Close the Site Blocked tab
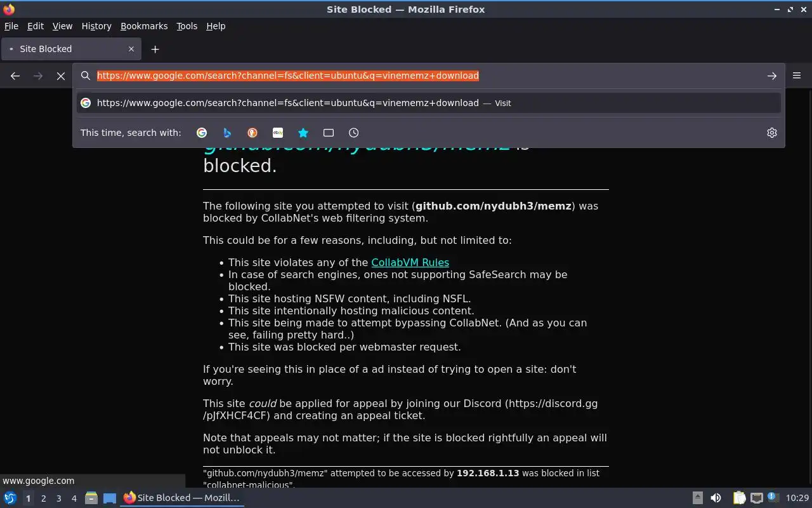The width and height of the screenshot is (812, 508). pyautogui.click(x=131, y=49)
